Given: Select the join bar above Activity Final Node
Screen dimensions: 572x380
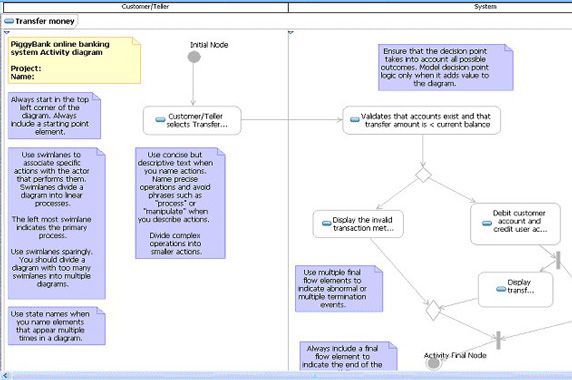Looking at the screenshot, I should point(498,340).
